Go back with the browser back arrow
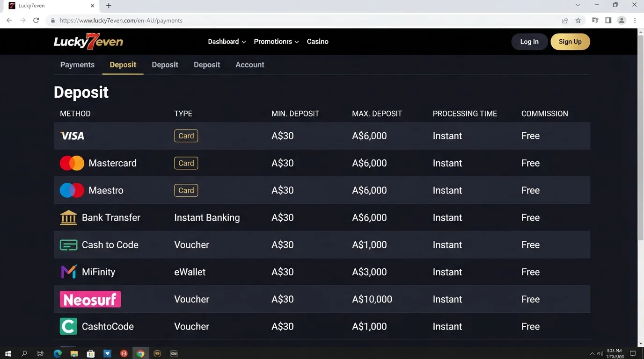Viewport: 644px width, 359px height. coord(9,21)
